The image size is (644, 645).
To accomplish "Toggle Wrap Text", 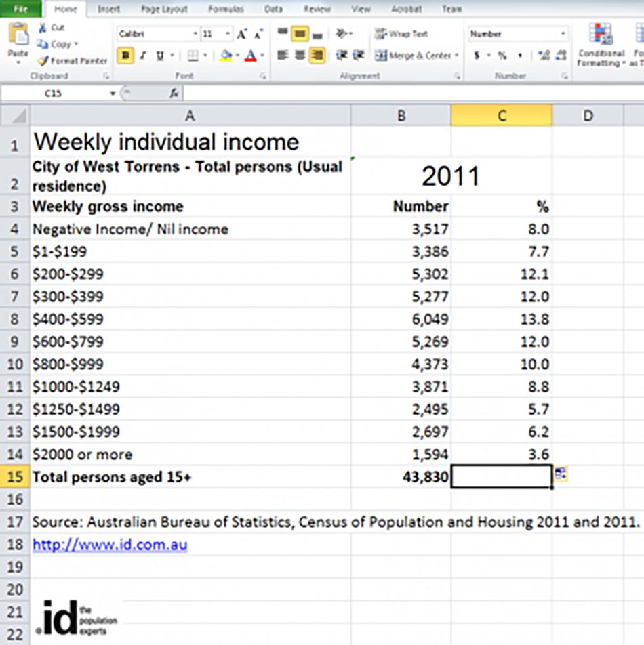I will pyautogui.click(x=401, y=34).
